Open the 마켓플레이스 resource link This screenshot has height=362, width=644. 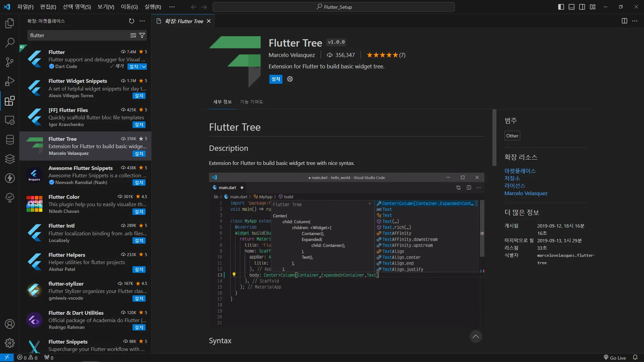coord(520,171)
